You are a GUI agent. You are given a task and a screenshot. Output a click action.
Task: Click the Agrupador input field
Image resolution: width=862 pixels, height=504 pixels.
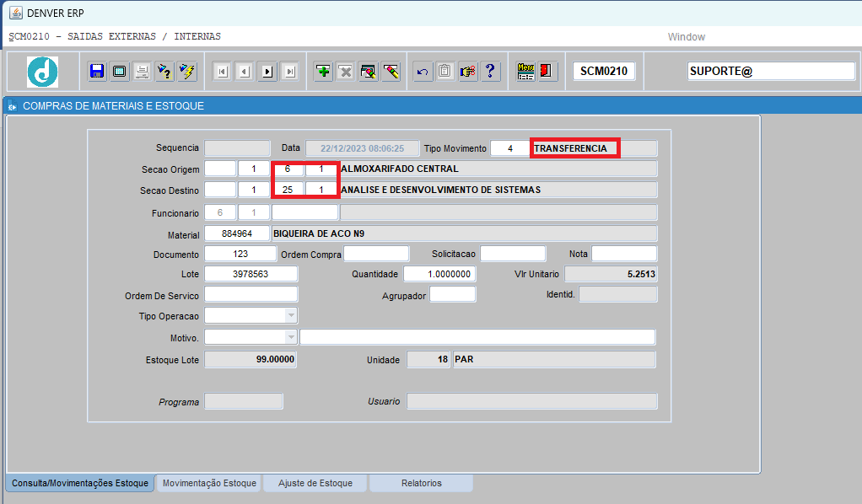[452, 295]
